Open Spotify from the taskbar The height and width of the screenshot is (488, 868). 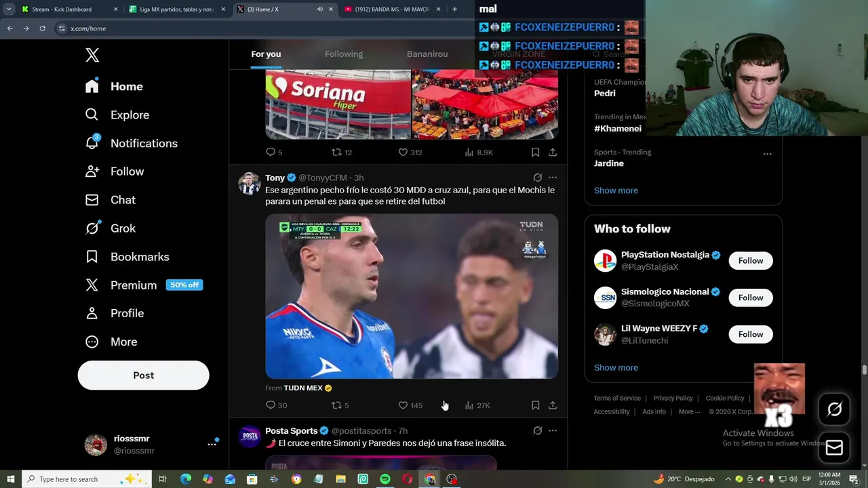(x=385, y=479)
